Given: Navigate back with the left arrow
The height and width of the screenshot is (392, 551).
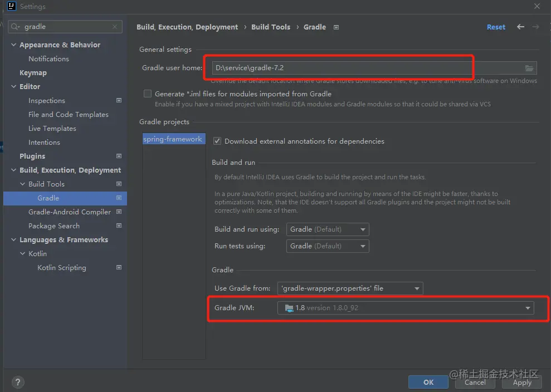Looking at the screenshot, I should point(520,27).
